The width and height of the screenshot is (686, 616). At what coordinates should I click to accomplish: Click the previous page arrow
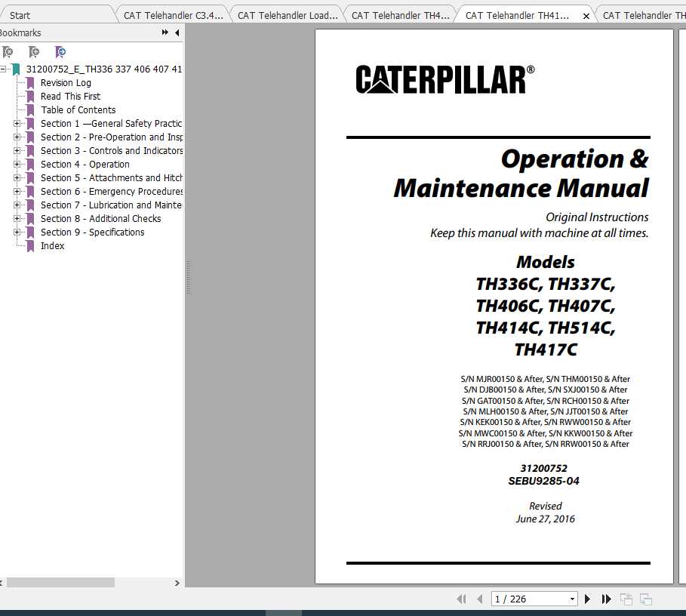[480, 599]
